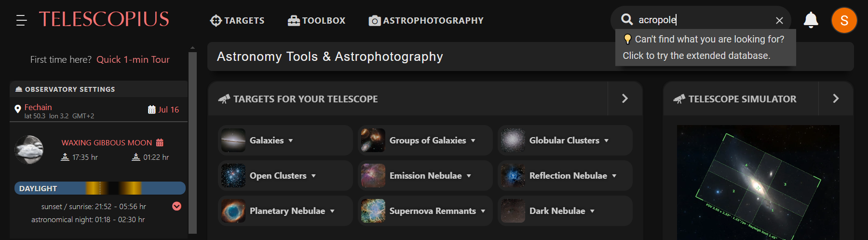Clear the search field with X

[779, 20]
